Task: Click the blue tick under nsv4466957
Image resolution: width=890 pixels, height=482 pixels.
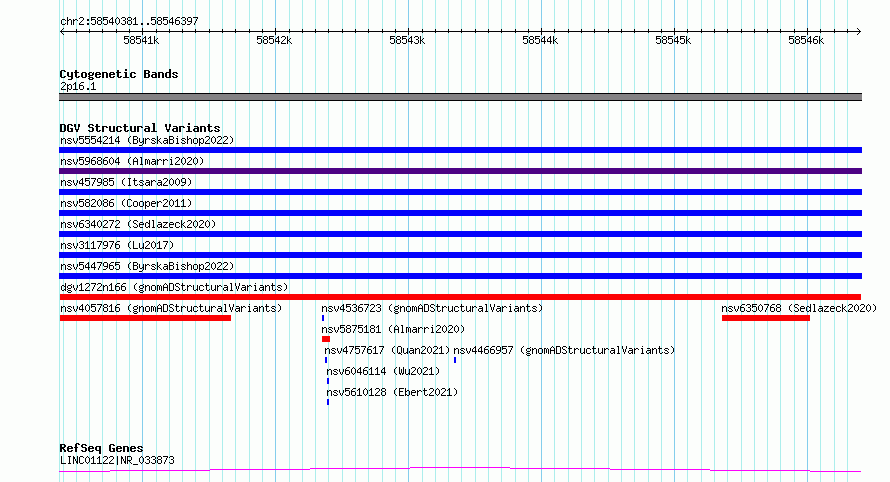Action: tap(455, 360)
